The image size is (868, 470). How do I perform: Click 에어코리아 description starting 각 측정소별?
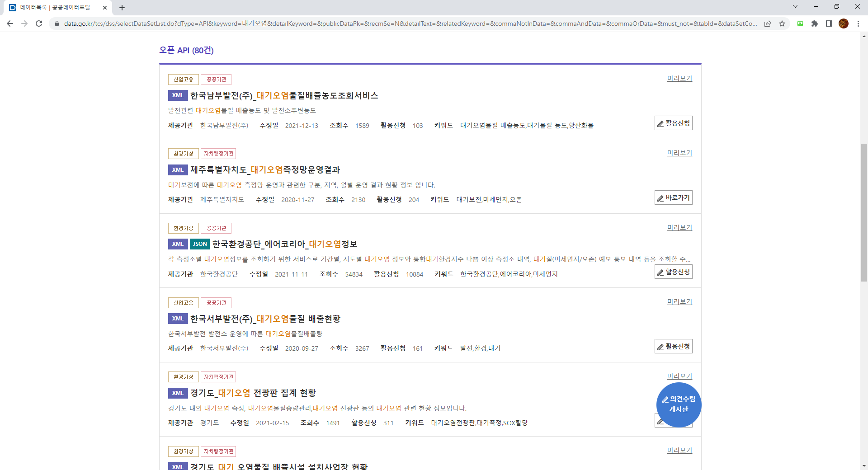pyautogui.click(x=429, y=259)
